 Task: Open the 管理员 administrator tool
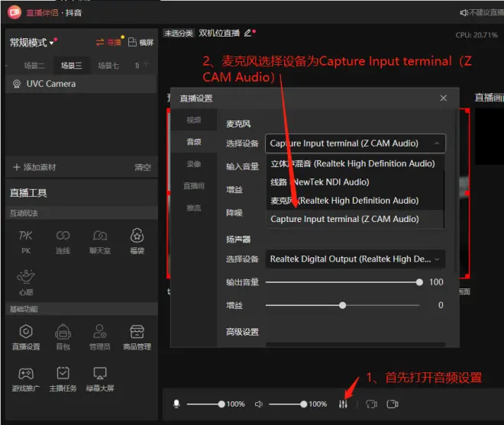[x=100, y=337]
